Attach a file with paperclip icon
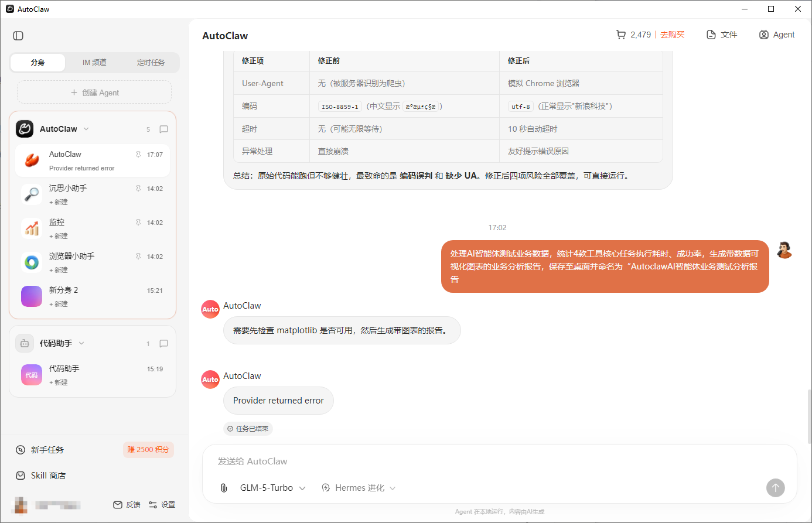This screenshot has width=812, height=523. tap(224, 488)
